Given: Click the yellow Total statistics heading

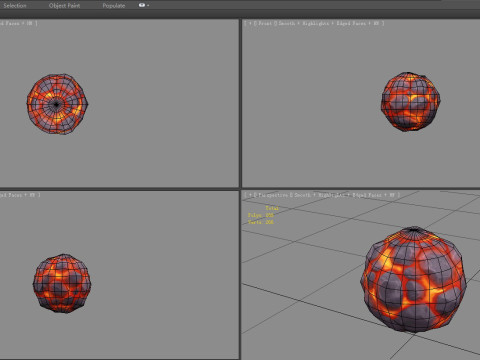Looking at the screenshot, I should pos(272,208).
